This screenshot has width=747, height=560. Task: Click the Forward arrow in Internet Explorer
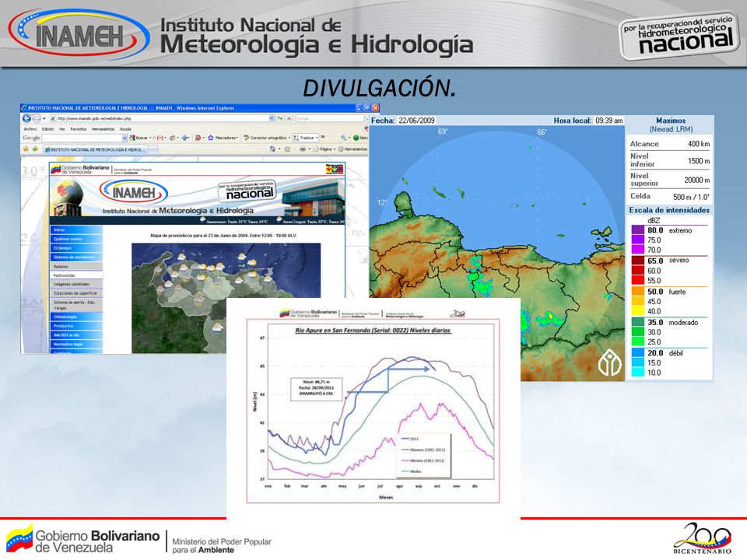[x=37, y=118]
